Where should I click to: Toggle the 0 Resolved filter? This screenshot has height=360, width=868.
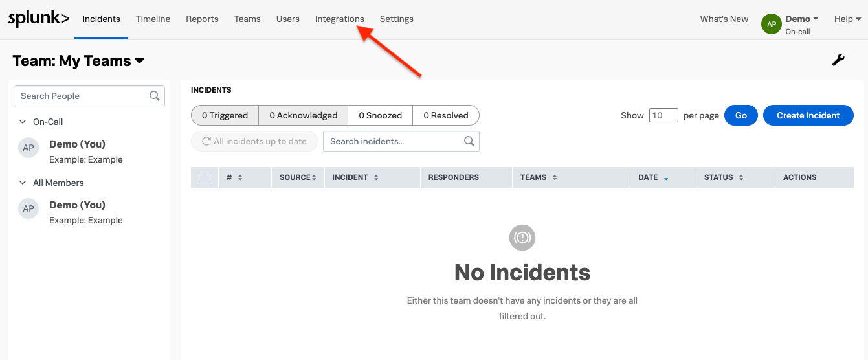coord(445,115)
